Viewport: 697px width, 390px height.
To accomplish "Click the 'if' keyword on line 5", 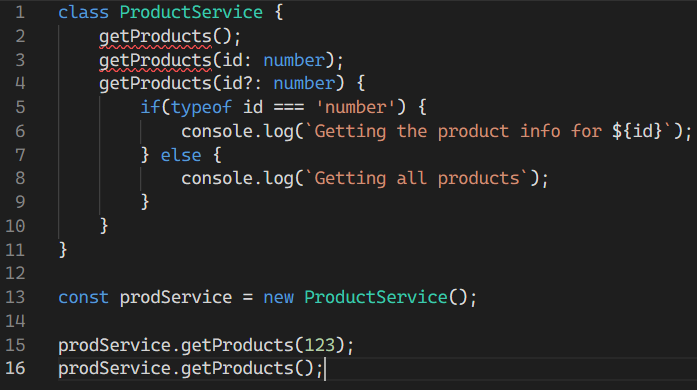I will tap(150, 107).
